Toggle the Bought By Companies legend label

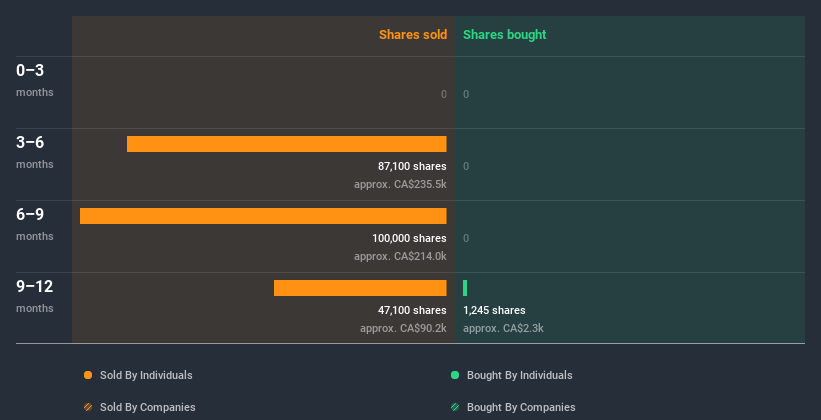521,407
